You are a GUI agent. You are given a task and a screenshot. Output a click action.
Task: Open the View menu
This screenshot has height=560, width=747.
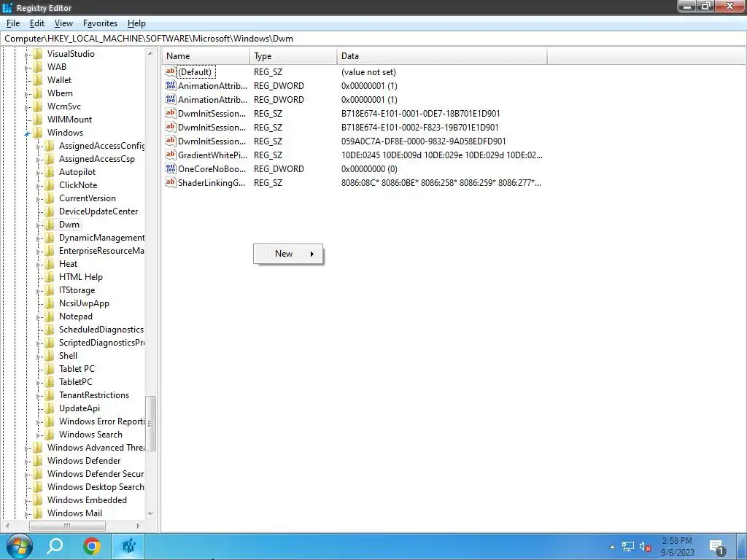63,23
